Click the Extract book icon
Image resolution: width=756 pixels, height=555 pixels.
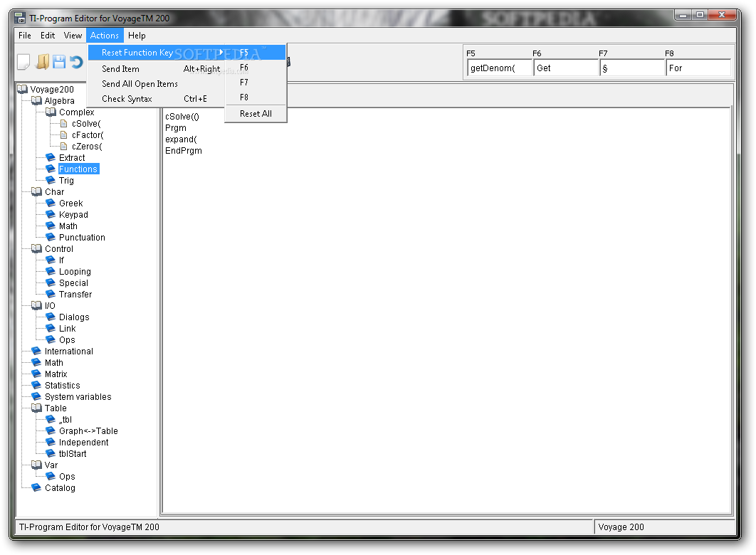(x=50, y=157)
